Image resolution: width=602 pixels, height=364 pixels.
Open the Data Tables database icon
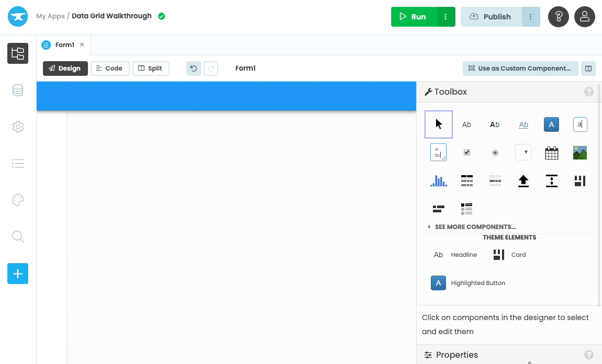[x=18, y=90]
